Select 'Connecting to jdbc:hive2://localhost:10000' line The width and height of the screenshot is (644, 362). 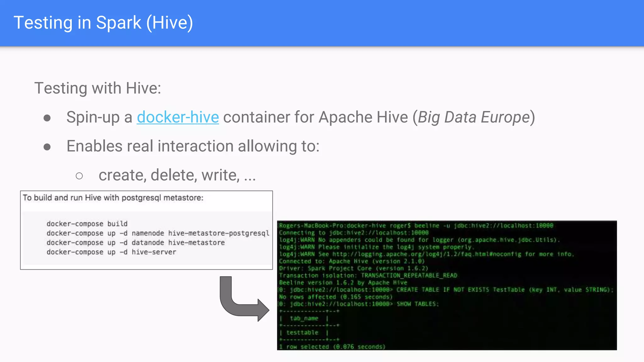point(354,233)
